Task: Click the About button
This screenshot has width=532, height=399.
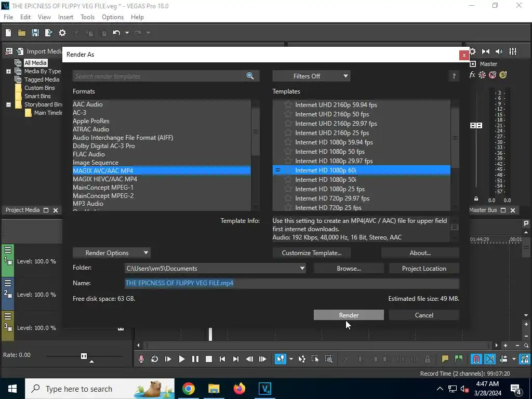Action: (420, 253)
